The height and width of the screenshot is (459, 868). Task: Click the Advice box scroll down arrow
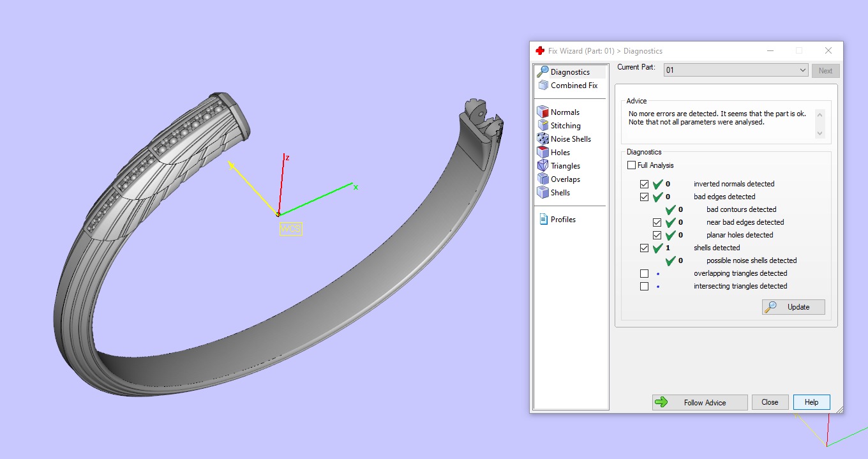point(820,133)
